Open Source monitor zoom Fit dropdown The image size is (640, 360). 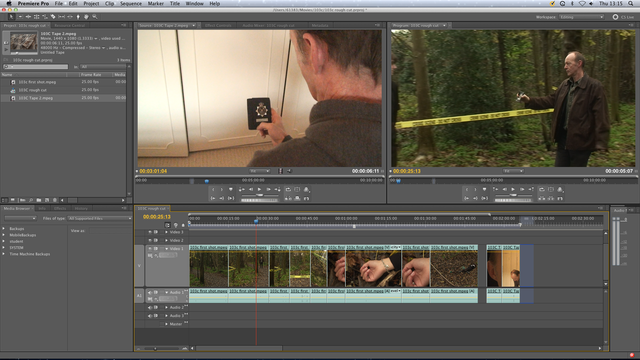click(259, 171)
